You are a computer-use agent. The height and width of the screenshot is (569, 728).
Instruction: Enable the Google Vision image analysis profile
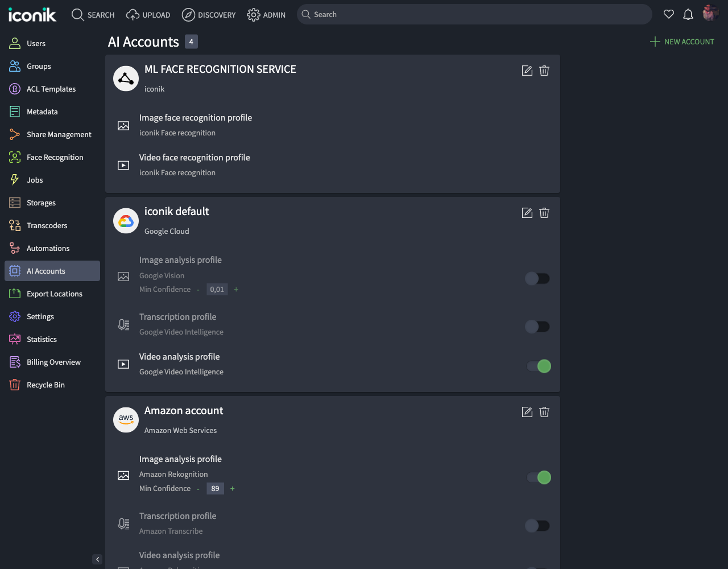click(537, 278)
